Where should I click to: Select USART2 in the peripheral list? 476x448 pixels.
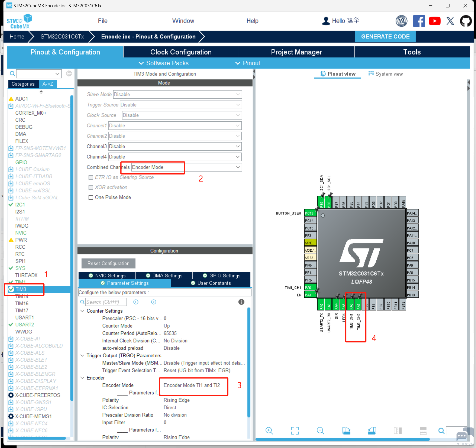[x=25, y=325]
